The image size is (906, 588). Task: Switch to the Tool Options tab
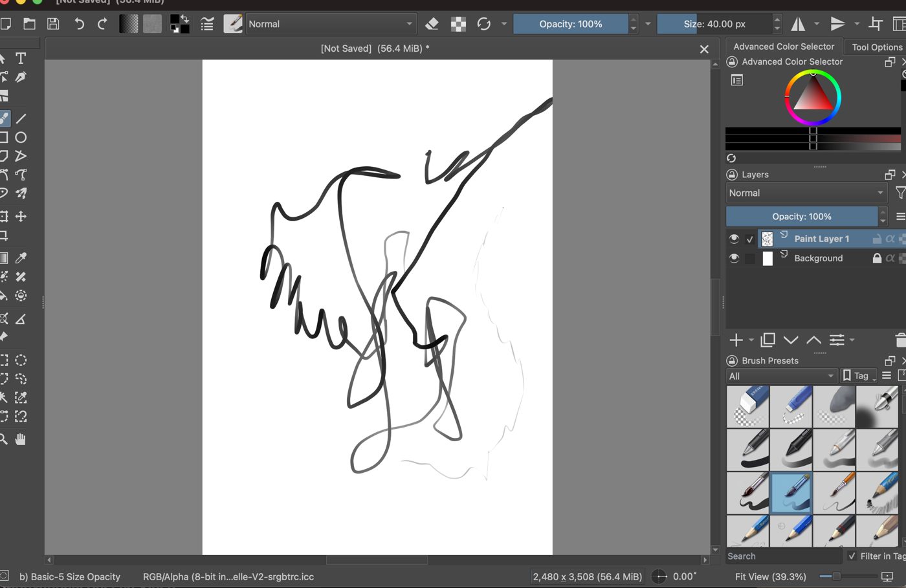pyautogui.click(x=876, y=47)
